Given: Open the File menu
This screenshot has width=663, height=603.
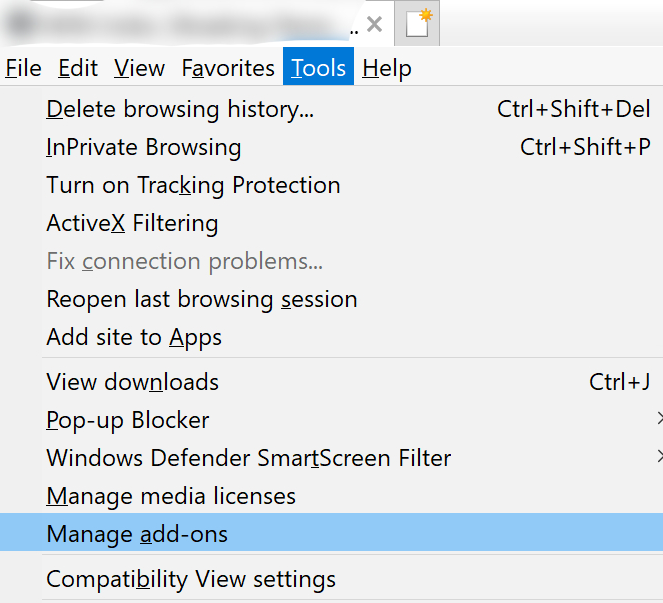Looking at the screenshot, I should pyautogui.click(x=23, y=68).
